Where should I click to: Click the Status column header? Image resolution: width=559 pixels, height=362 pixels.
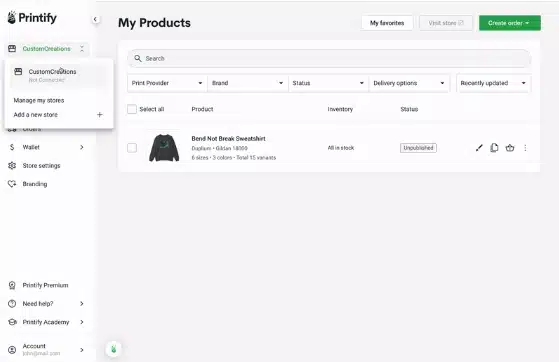click(409, 109)
